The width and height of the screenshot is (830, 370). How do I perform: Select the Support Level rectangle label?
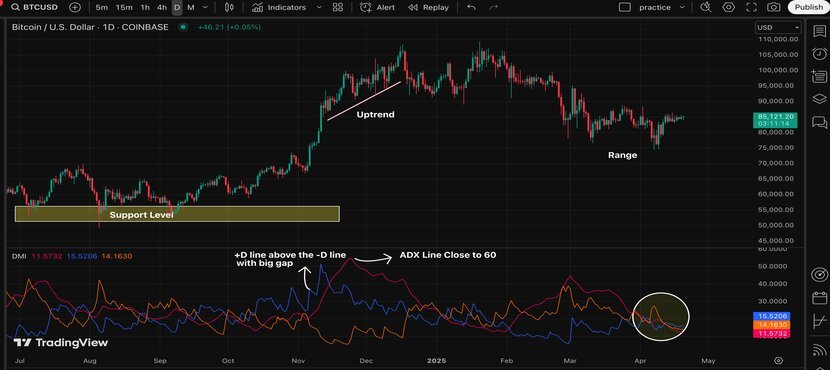click(x=141, y=215)
